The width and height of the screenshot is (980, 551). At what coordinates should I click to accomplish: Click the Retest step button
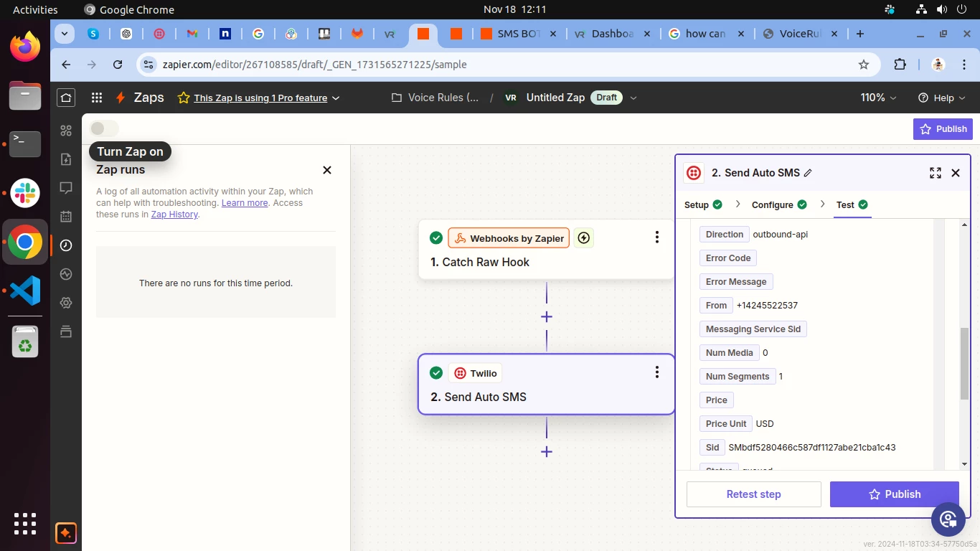click(x=753, y=494)
